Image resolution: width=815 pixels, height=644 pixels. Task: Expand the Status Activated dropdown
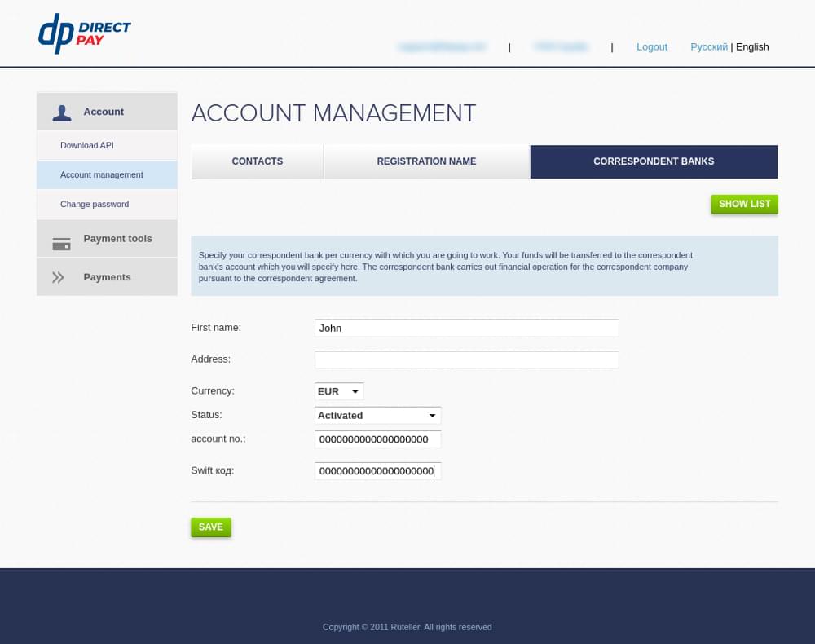(x=377, y=416)
